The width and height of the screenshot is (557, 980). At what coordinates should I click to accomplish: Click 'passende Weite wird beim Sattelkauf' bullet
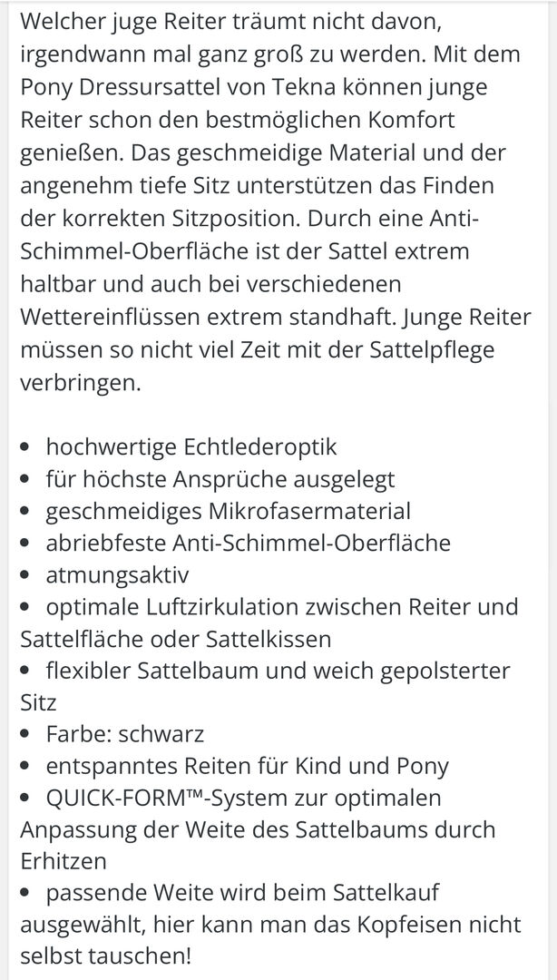242,894
